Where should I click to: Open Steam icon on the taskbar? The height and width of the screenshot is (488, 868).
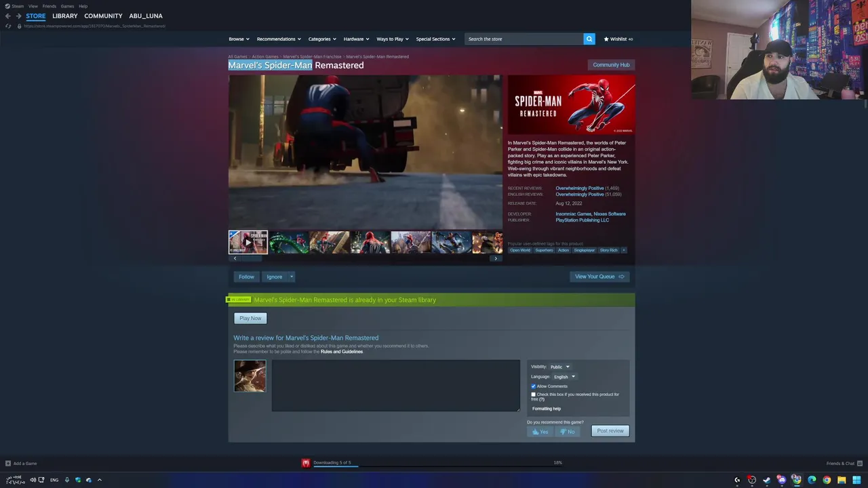pos(767,480)
